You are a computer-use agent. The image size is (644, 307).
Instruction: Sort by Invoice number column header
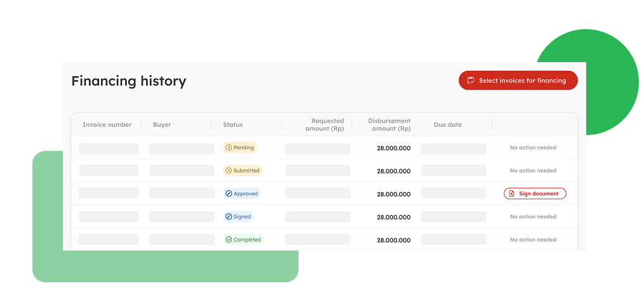(107, 125)
